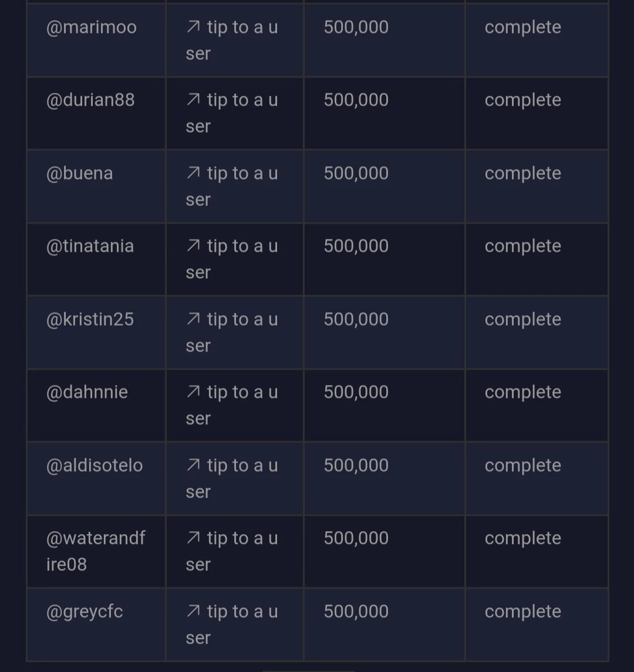634x672 pixels.
Task: Select the @kristin25 username
Action: point(90,319)
